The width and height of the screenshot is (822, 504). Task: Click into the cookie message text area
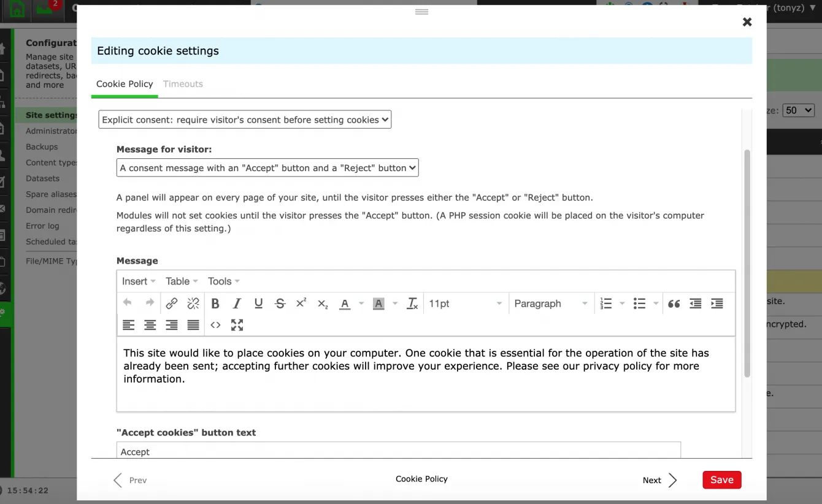click(x=426, y=373)
